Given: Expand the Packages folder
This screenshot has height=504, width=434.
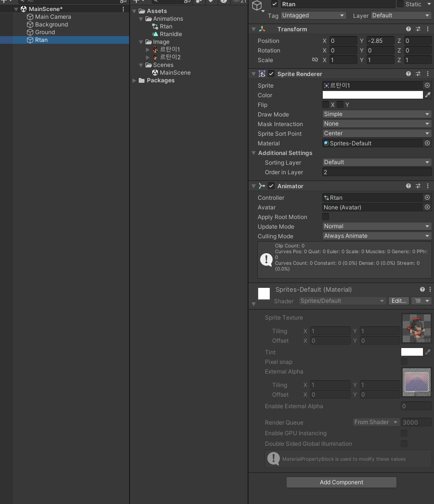Looking at the screenshot, I should [134, 80].
